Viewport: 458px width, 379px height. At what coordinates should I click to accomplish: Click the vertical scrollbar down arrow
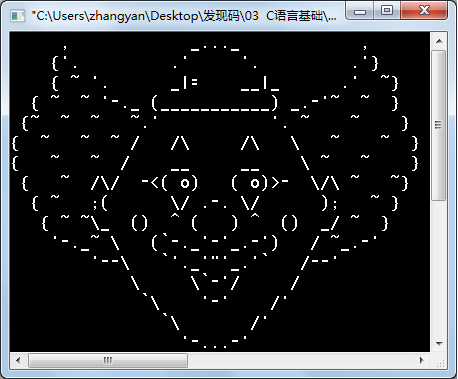(439, 343)
